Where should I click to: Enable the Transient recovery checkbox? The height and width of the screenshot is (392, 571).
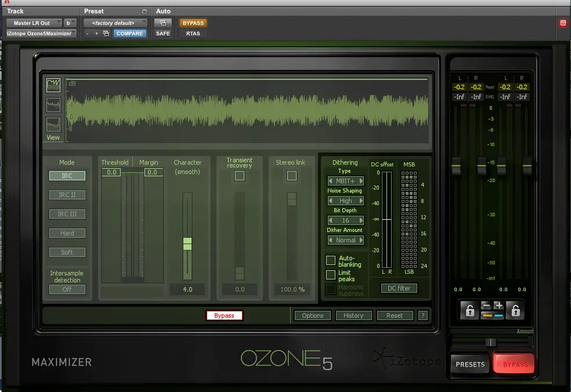(x=240, y=176)
